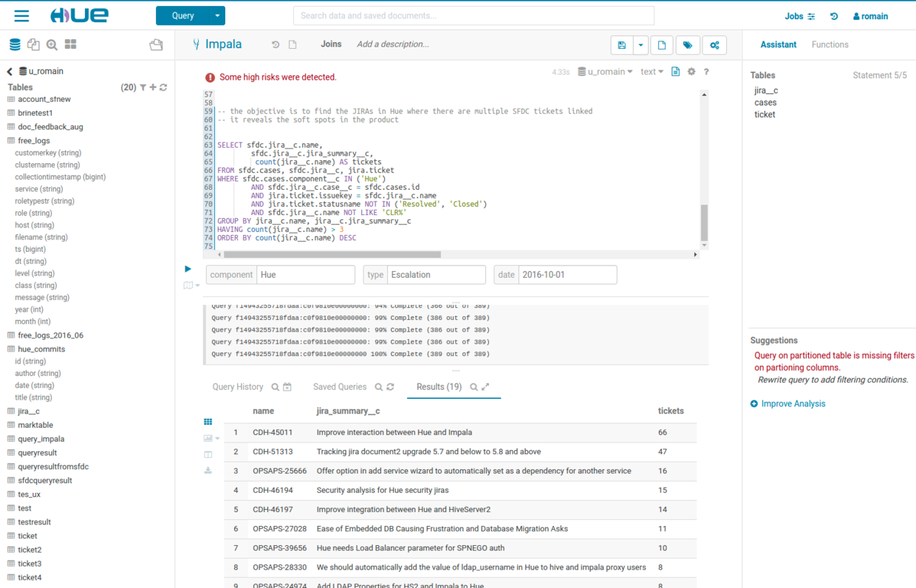916x588 pixels.
Task: Search within the Results
Action: point(474,387)
